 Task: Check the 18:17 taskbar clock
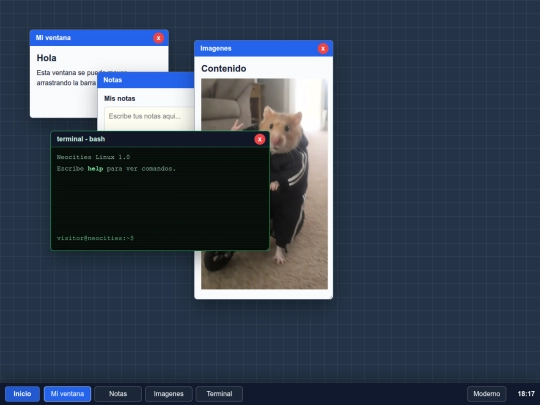(526, 394)
